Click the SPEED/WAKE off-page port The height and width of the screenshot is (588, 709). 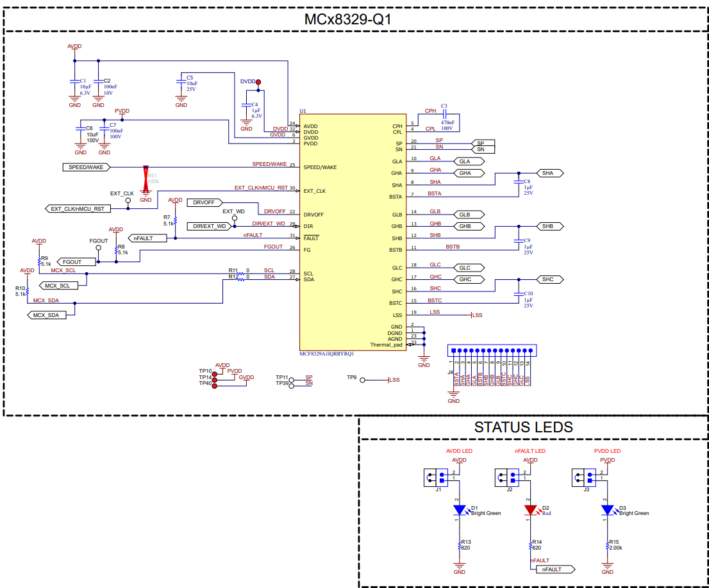(x=87, y=167)
